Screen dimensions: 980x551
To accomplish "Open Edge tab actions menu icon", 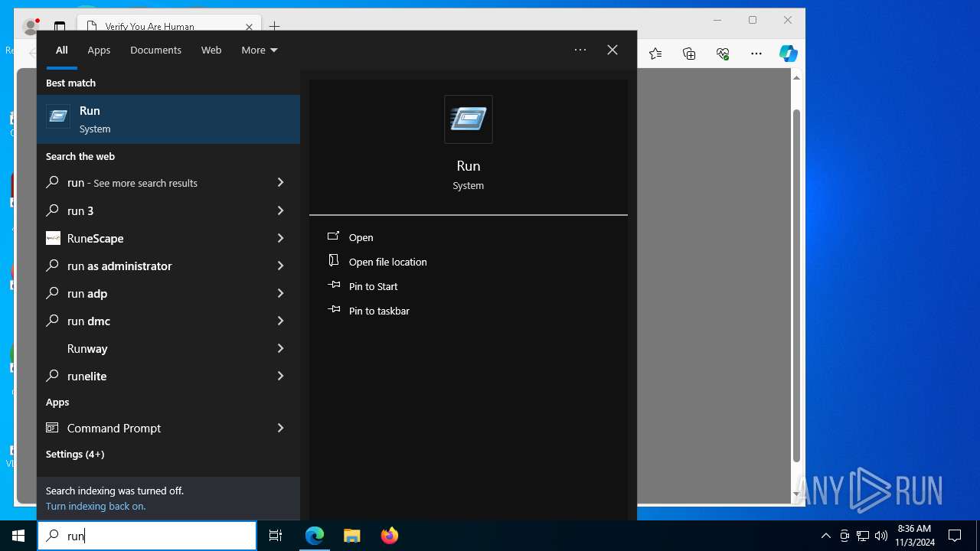I will click(60, 27).
